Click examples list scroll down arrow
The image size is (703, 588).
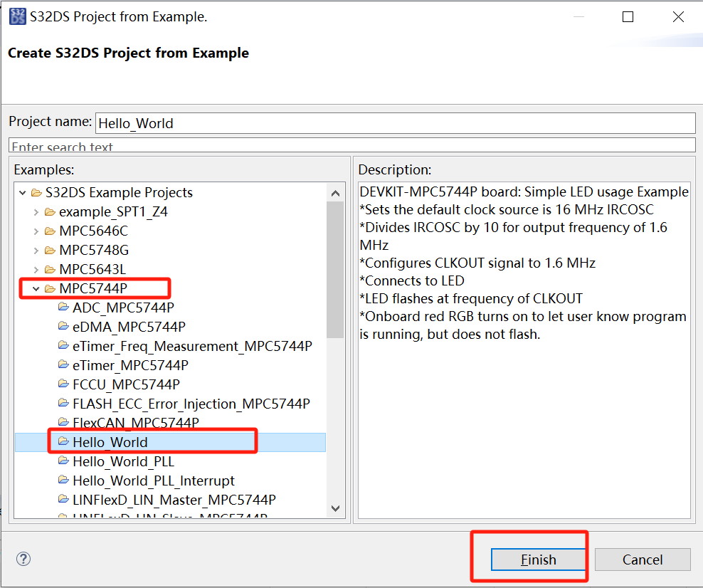tap(335, 508)
